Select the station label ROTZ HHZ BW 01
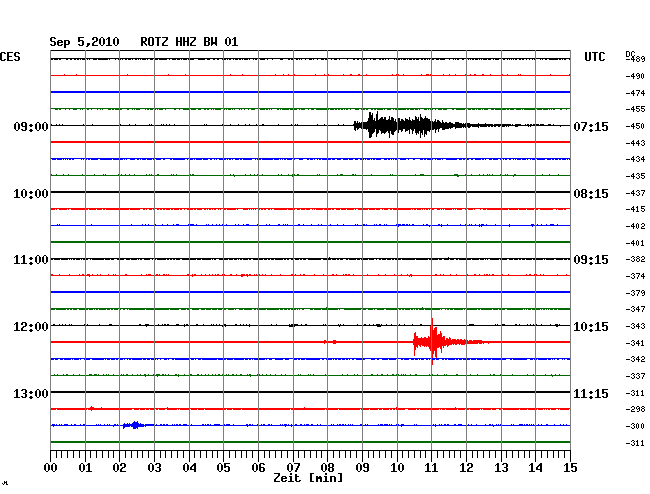The width and height of the screenshot is (650, 494). 189,42
